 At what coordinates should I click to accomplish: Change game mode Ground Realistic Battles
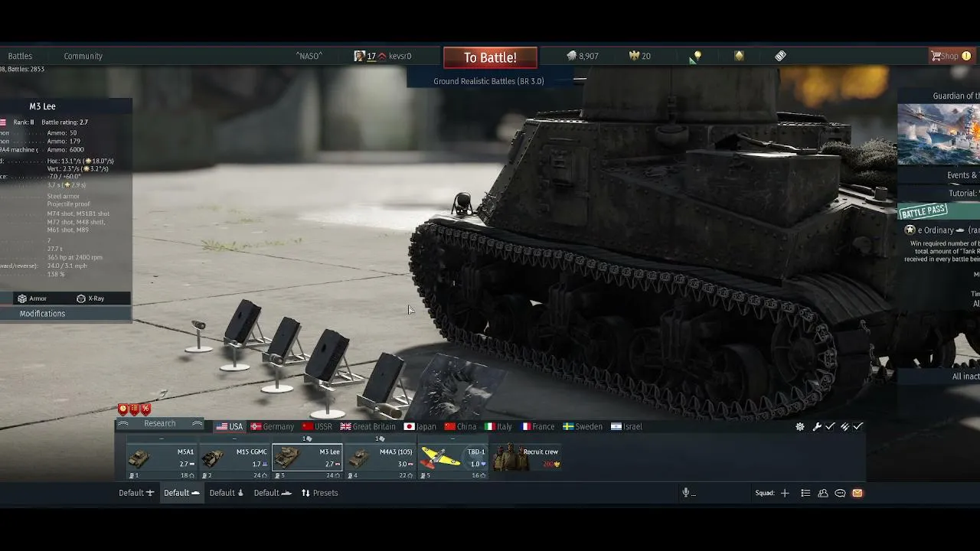[x=488, y=81]
